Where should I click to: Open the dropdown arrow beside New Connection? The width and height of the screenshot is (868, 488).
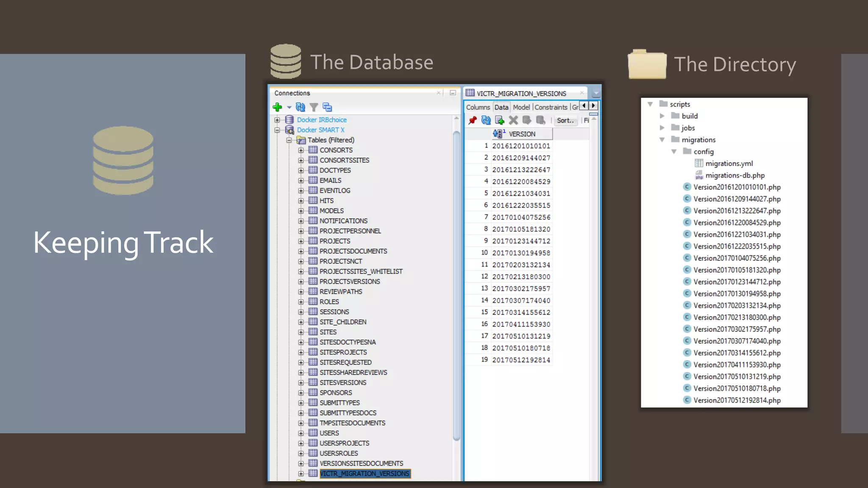[x=289, y=108]
